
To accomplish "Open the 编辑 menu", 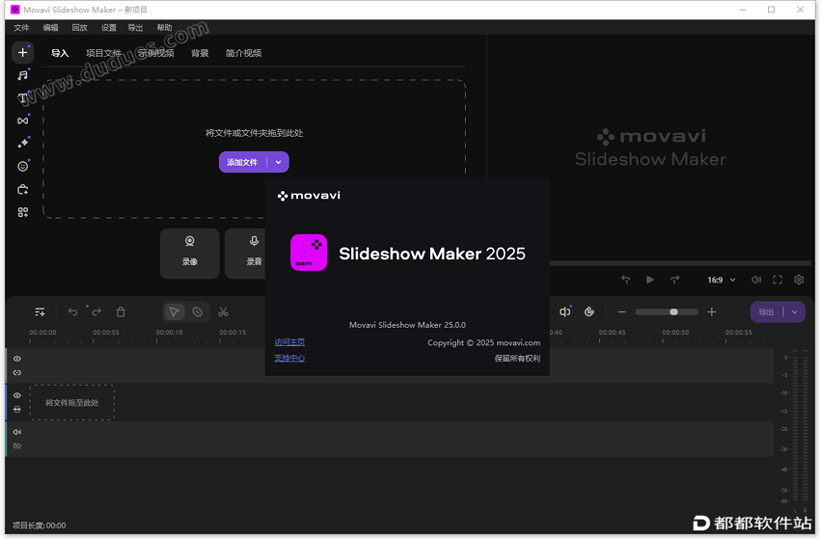I will (50, 28).
